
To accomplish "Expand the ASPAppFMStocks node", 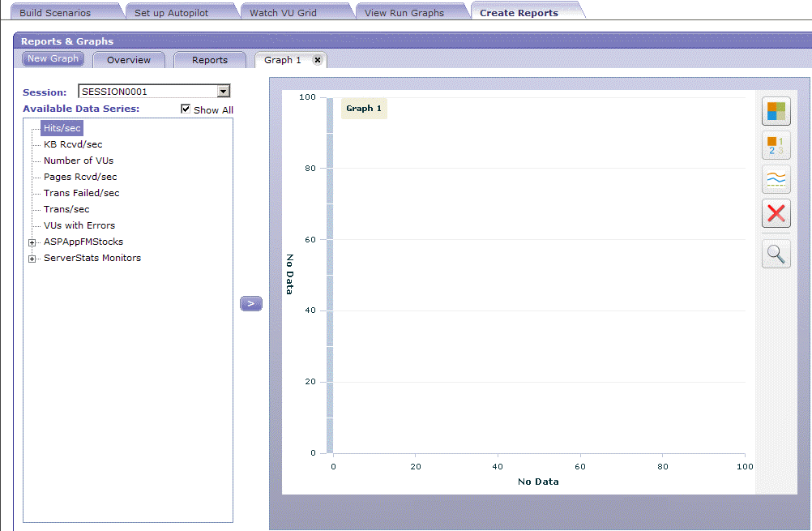I will (x=32, y=242).
